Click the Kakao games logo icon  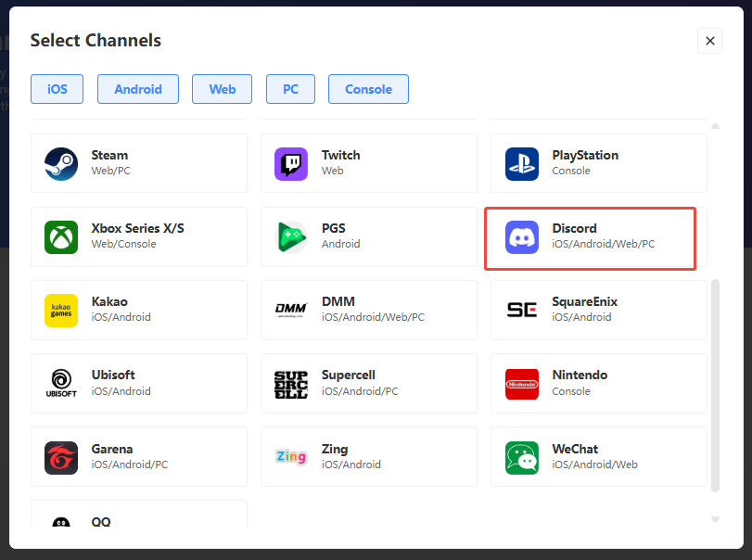pyautogui.click(x=61, y=311)
